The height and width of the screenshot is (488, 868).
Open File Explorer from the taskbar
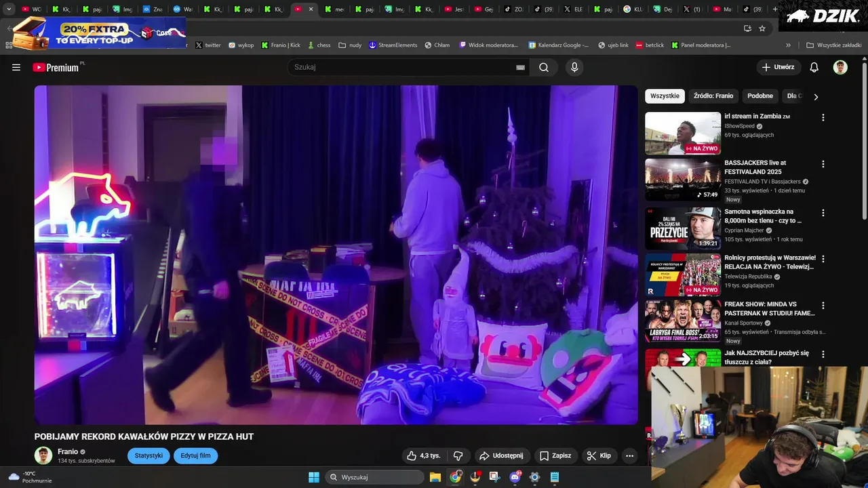point(435,477)
